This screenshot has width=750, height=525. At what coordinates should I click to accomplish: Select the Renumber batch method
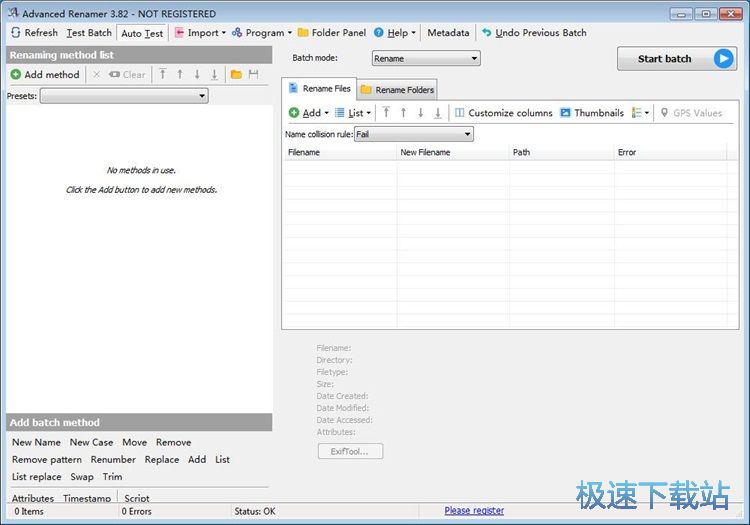click(113, 460)
